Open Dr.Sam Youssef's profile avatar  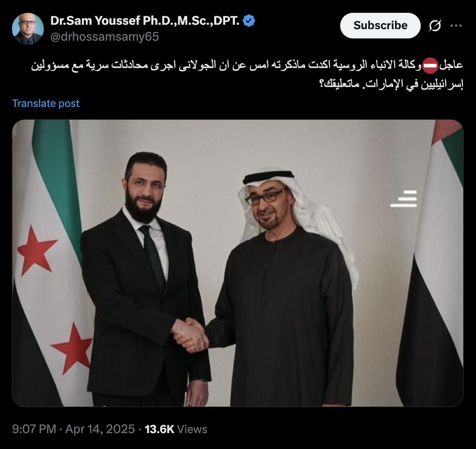click(27, 28)
